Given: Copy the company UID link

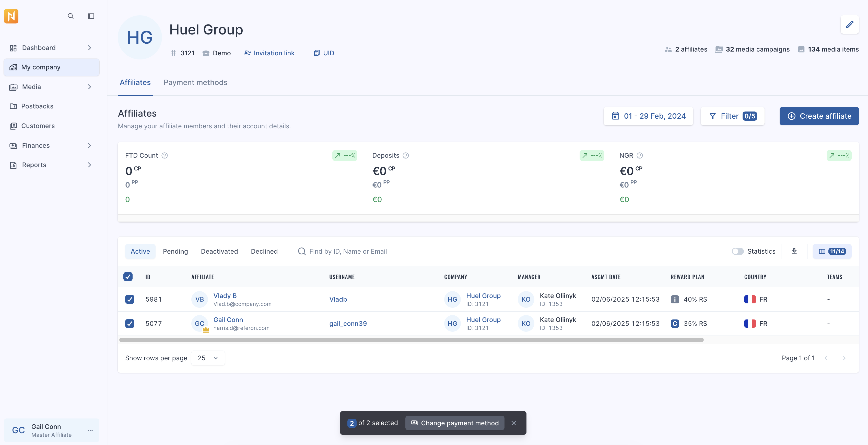Looking at the screenshot, I should pyautogui.click(x=324, y=53).
